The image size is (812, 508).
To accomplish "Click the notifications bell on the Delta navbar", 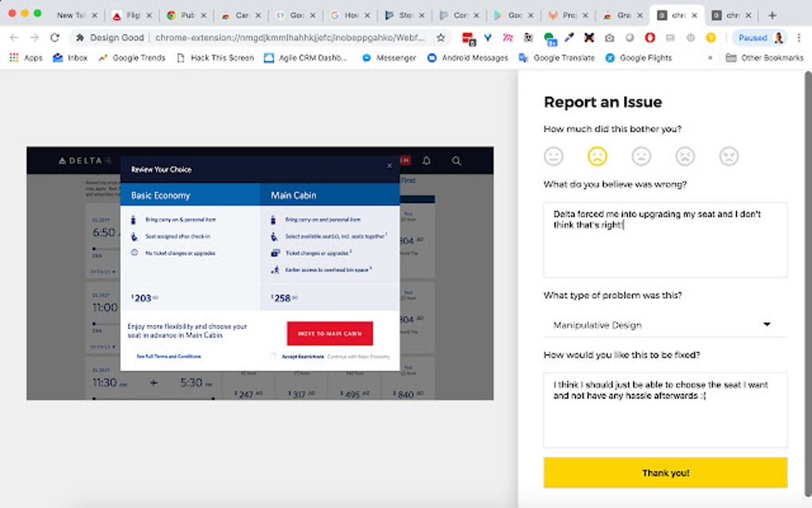I will click(x=427, y=161).
